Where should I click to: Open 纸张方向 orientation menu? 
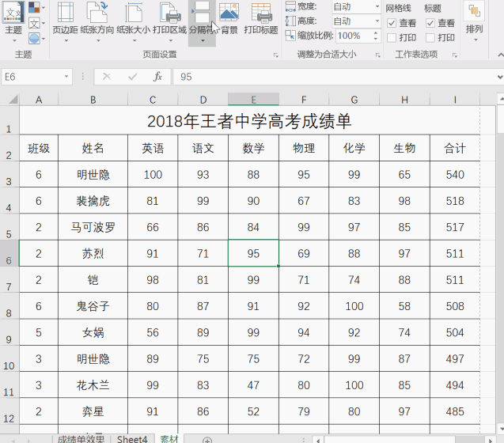point(97,22)
